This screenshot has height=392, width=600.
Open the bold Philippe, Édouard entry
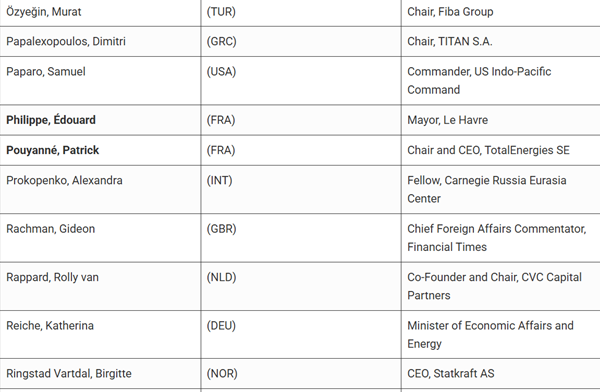[x=51, y=120]
